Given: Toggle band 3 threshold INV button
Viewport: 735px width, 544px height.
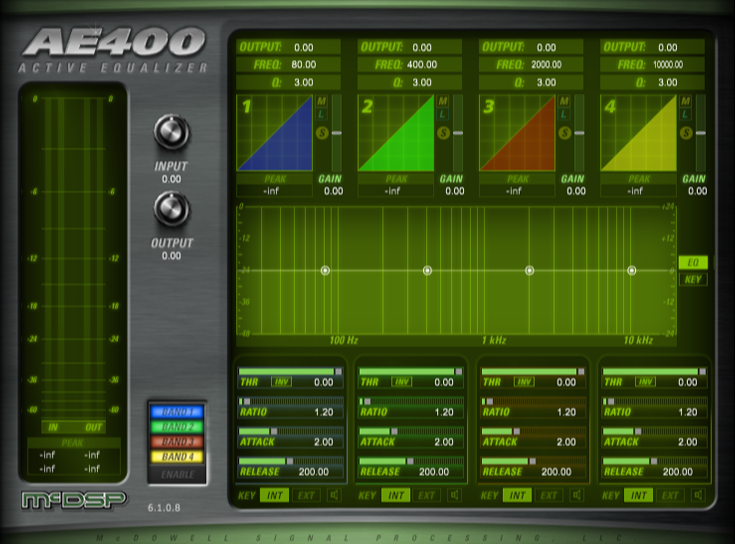Looking at the screenshot, I should click(524, 382).
